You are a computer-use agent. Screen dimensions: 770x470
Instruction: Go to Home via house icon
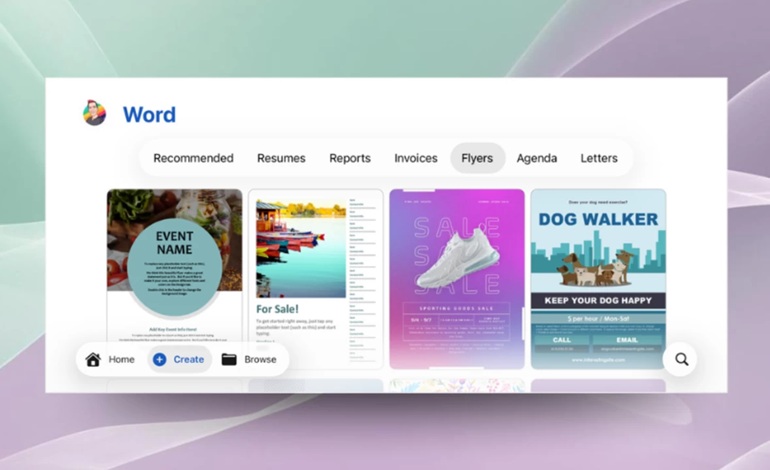pyautogui.click(x=110, y=359)
